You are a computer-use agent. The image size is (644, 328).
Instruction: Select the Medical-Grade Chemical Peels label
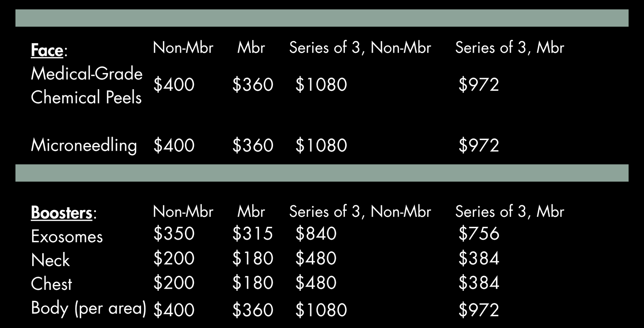click(87, 85)
